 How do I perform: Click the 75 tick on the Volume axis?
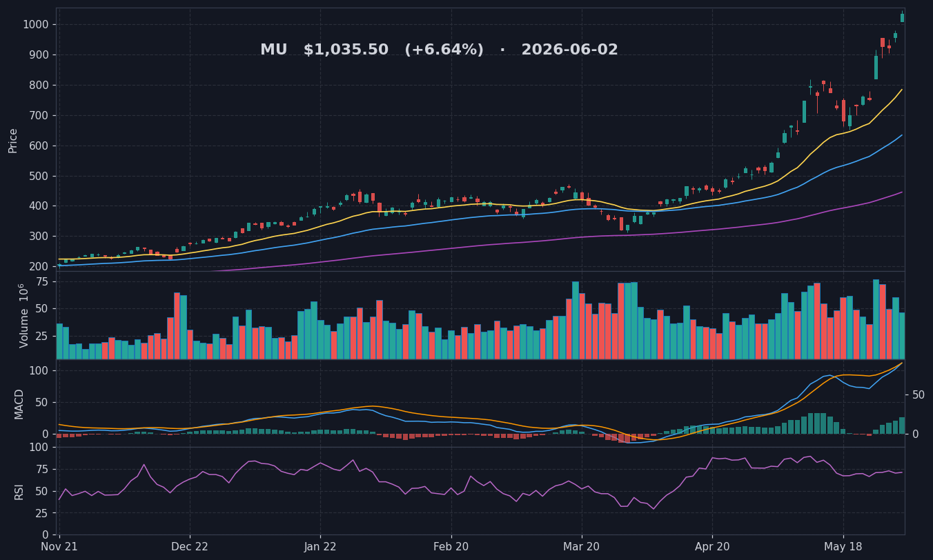coord(42,281)
